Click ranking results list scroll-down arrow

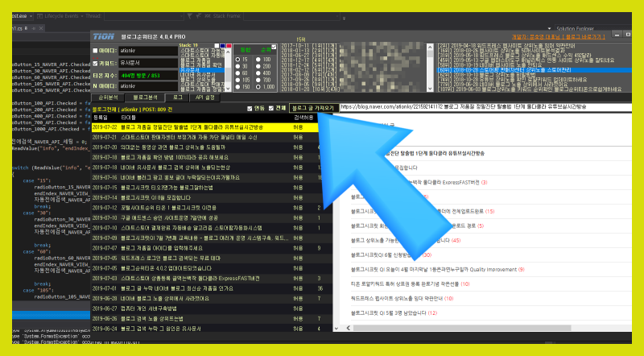[430, 89]
